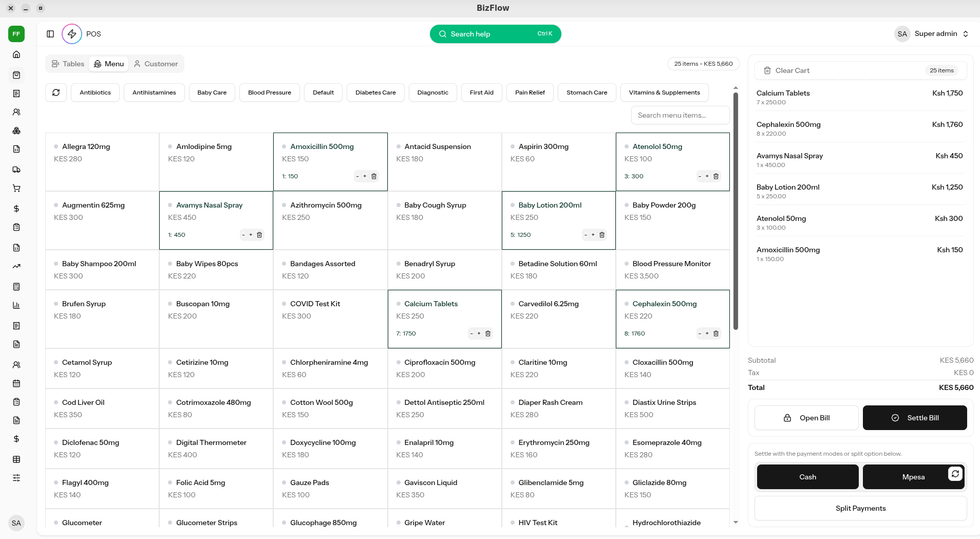The width and height of the screenshot is (980, 539).
Task: Expand the Super admin account dropdown
Action: coord(966,34)
